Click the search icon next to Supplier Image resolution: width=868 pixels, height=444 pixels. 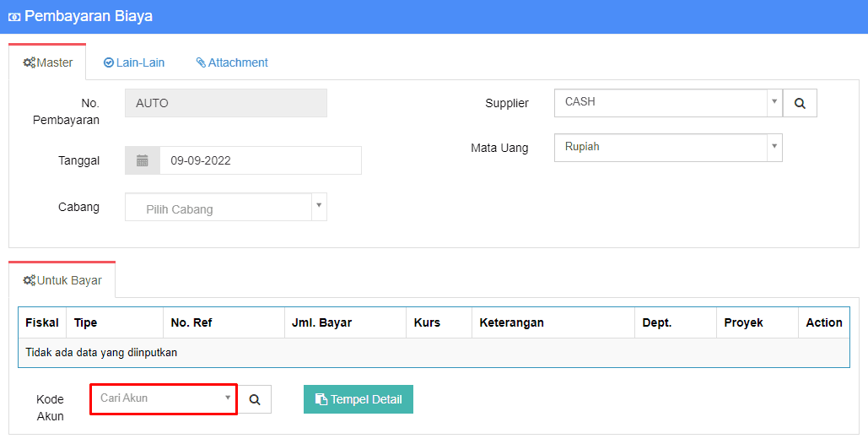800,103
